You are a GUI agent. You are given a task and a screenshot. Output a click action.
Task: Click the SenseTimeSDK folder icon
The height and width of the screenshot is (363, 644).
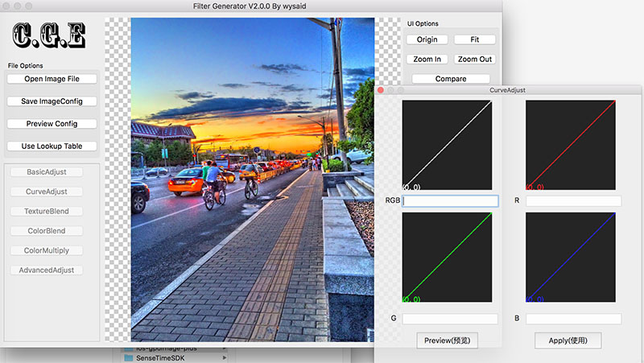tap(129, 358)
